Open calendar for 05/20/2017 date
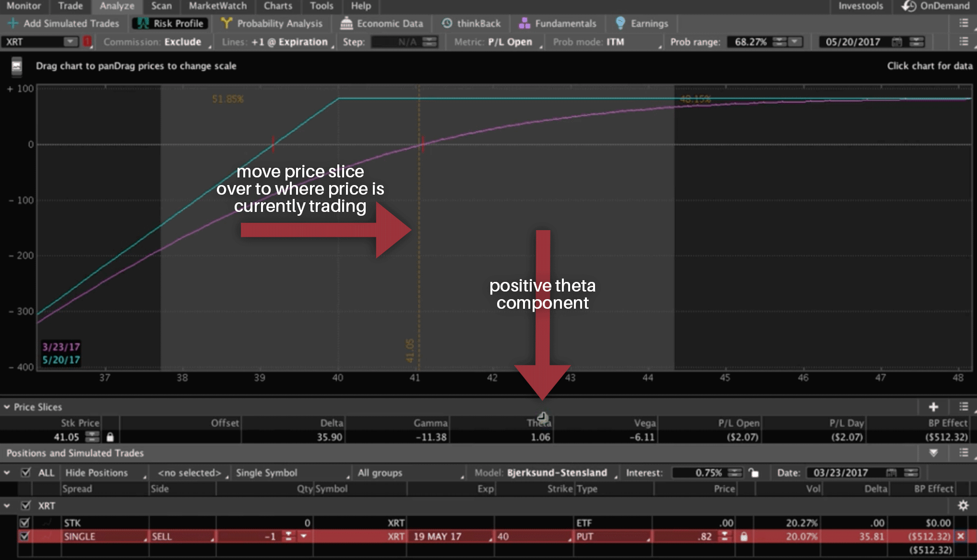Screen dimensions: 977x560 pos(896,42)
